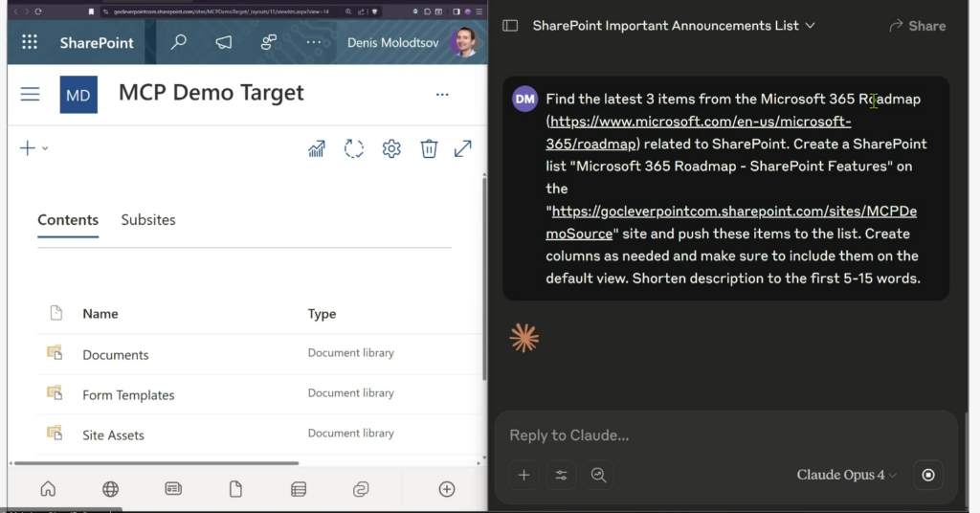Open the lists icon in bottom bar
This screenshot has width=980, height=513.
pyautogui.click(x=299, y=489)
